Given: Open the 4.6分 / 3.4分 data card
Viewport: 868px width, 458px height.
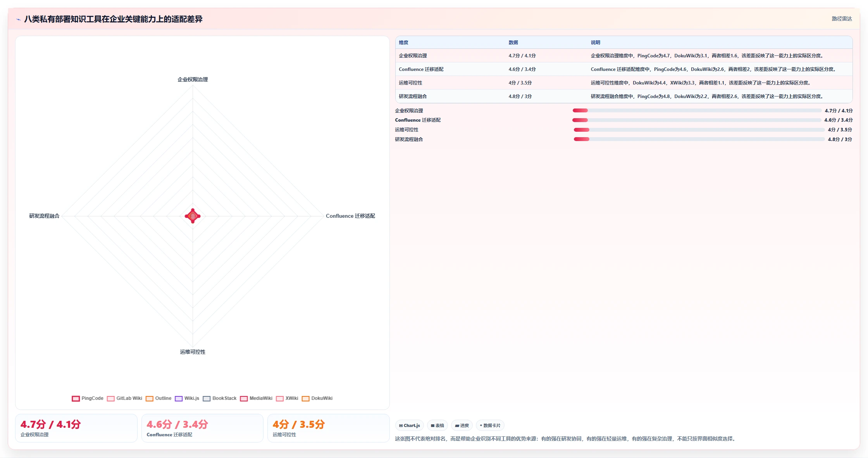Looking at the screenshot, I should click(202, 428).
